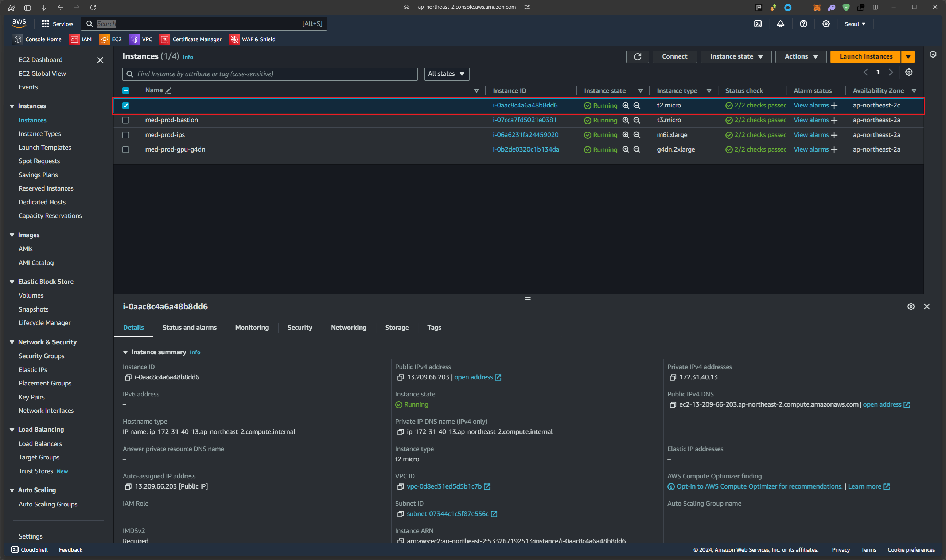The width and height of the screenshot is (946, 560).
Task: Switch to the Security tab
Action: coord(300,328)
